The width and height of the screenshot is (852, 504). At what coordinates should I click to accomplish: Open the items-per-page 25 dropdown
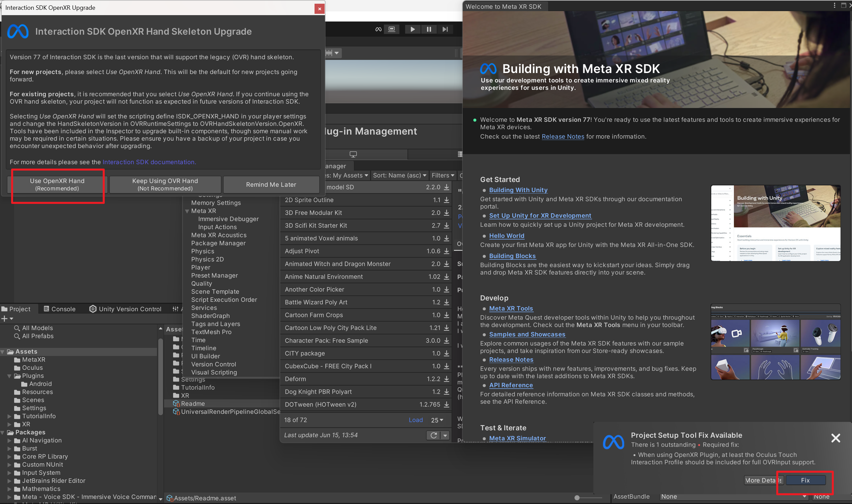437,420
